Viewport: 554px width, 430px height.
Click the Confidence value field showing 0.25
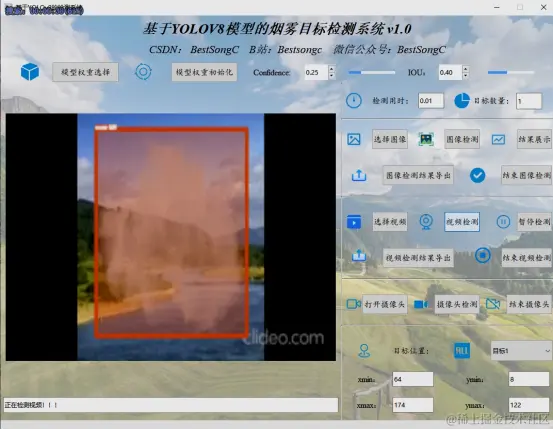tap(316, 72)
